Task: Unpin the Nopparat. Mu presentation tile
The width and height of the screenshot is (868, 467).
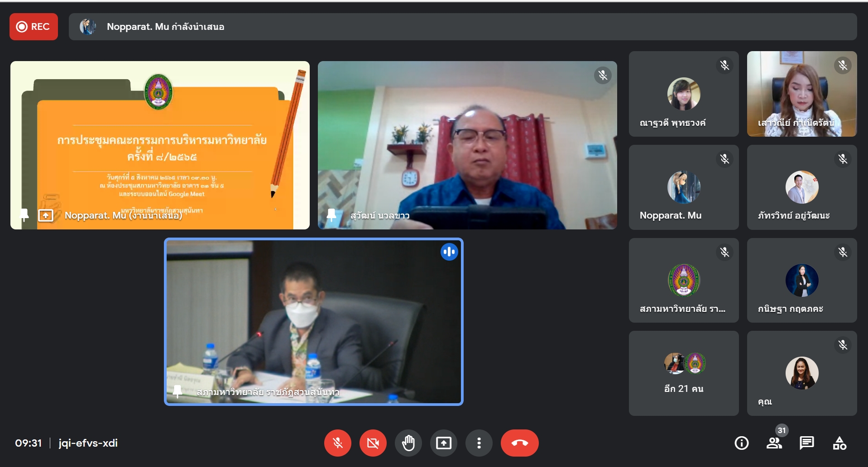Action: (24, 214)
